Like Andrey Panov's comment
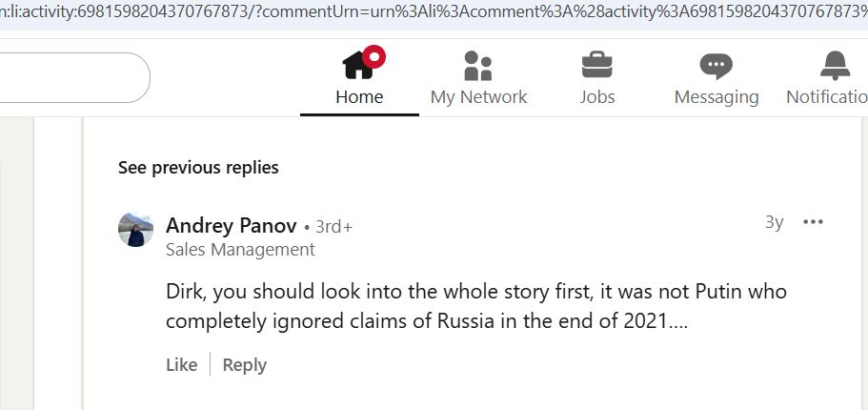Image resolution: width=868 pixels, height=410 pixels. pyautogui.click(x=181, y=364)
